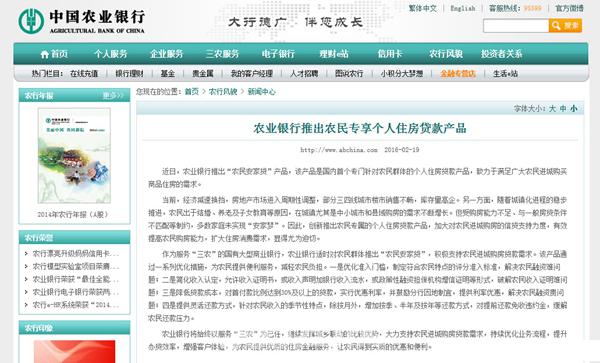Open the 企业服务 menu

pos(166,54)
